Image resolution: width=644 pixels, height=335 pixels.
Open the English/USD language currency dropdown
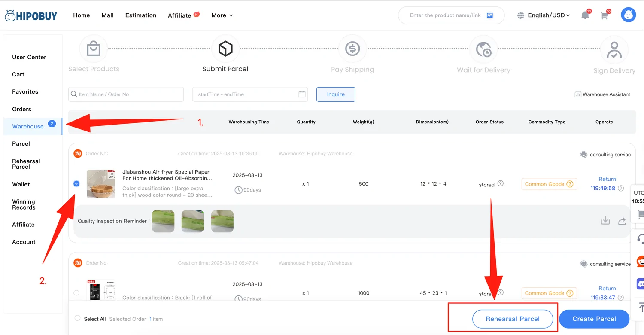(548, 15)
